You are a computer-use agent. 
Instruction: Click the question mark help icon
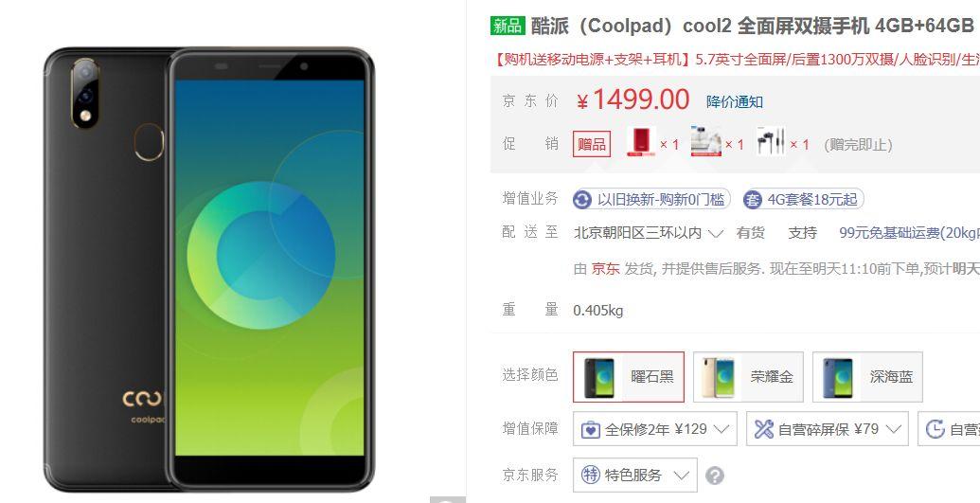(x=714, y=476)
